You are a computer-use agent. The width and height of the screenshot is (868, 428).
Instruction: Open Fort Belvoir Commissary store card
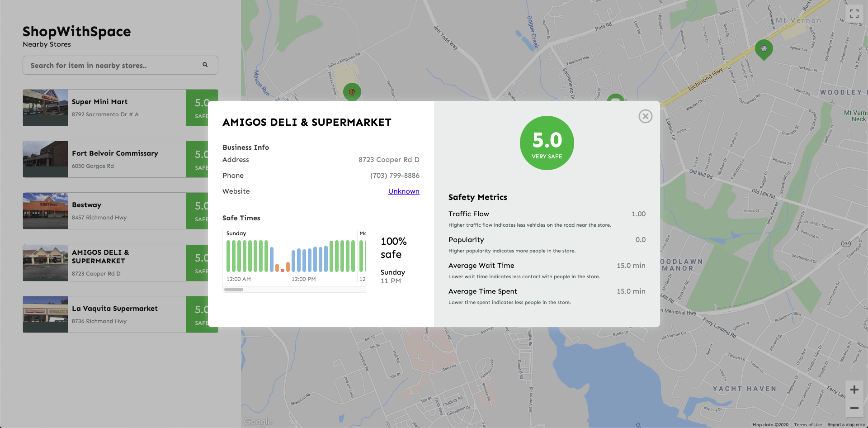(x=120, y=159)
